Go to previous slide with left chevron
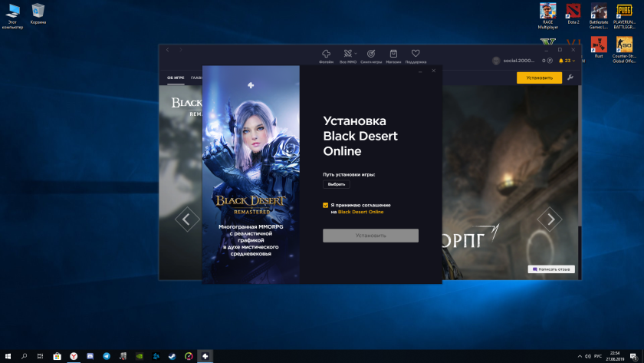The height and width of the screenshot is (363, 644). 187,219
